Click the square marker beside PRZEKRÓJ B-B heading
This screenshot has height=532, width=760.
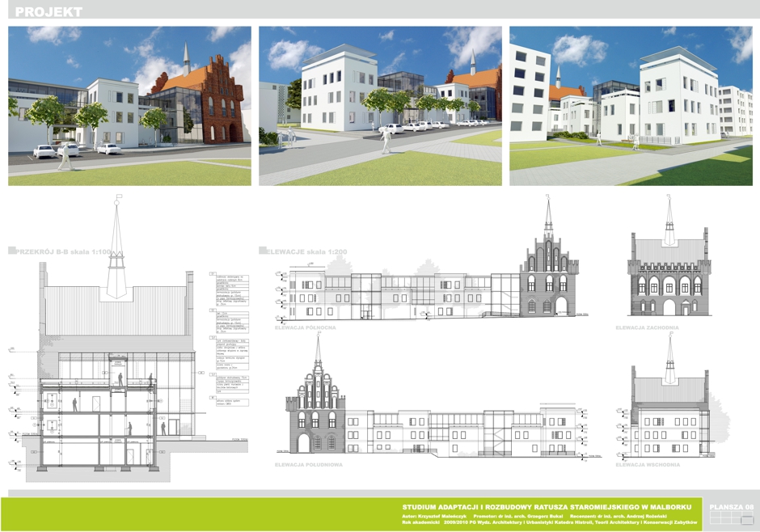(x=11, y=252)
